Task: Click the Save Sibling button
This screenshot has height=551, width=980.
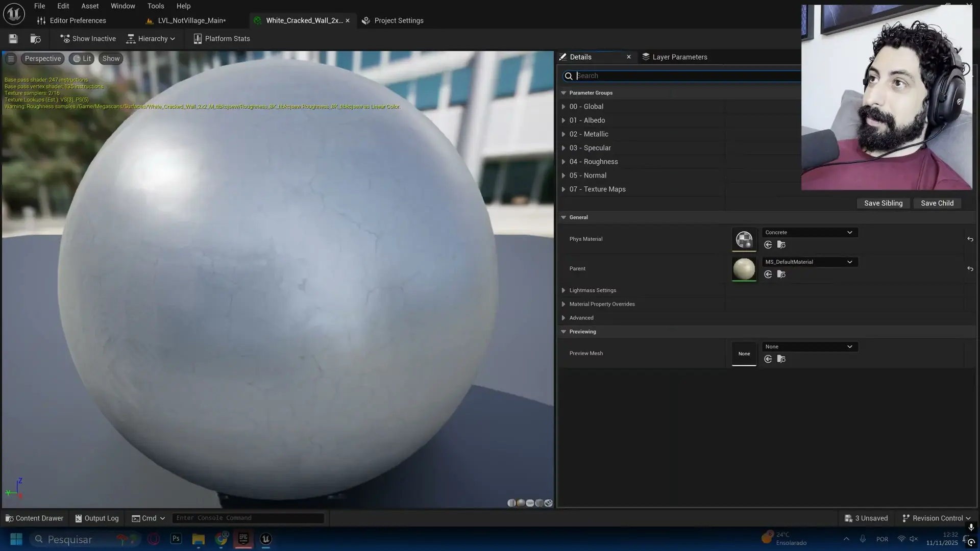Action: point(883,203)
